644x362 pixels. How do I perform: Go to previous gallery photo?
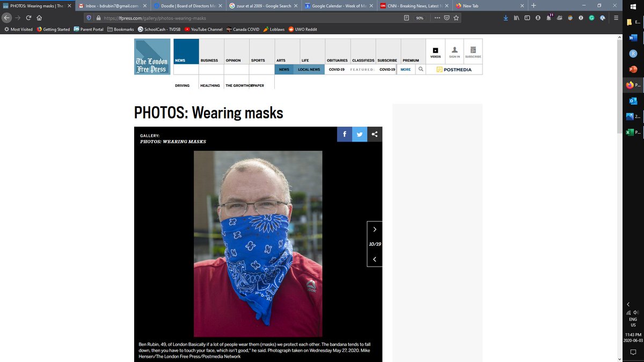[375, 259]
